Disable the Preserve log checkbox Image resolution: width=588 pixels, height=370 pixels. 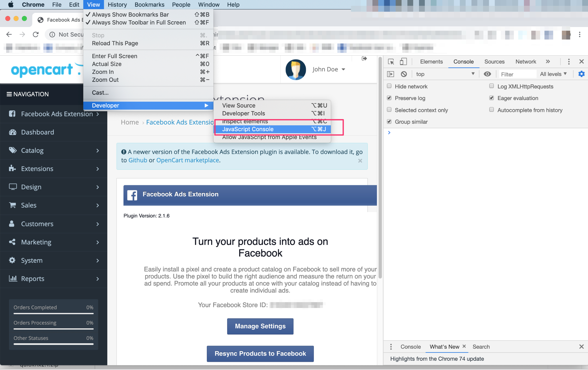(389, 98)
